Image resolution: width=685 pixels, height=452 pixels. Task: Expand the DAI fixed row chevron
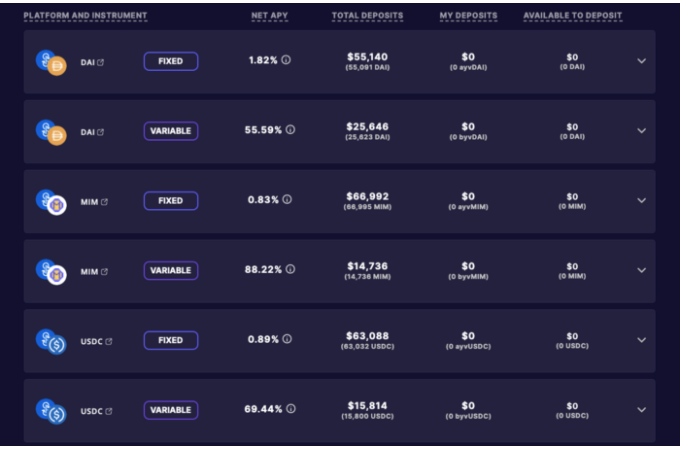(x=641, y=61)
